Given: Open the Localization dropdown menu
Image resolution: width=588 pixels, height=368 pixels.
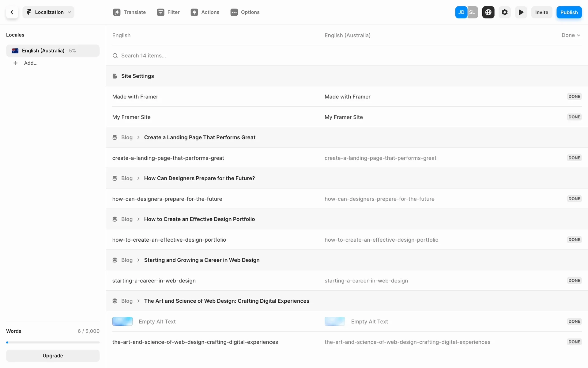Looking at the screenshot, I should (x=48, y=12).
